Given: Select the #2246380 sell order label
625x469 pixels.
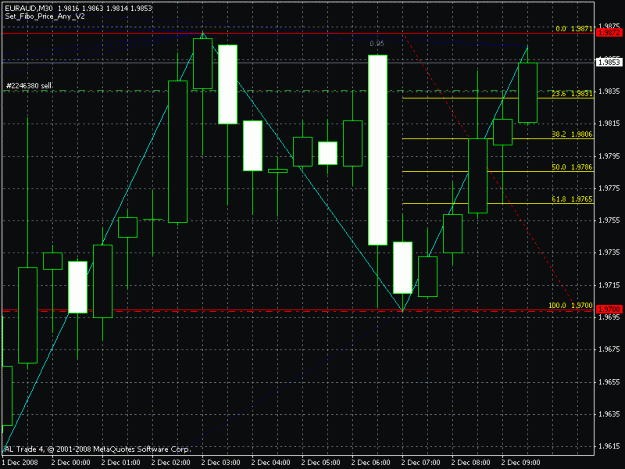Looking at the screenshot, I should click(x=29, y=86).
